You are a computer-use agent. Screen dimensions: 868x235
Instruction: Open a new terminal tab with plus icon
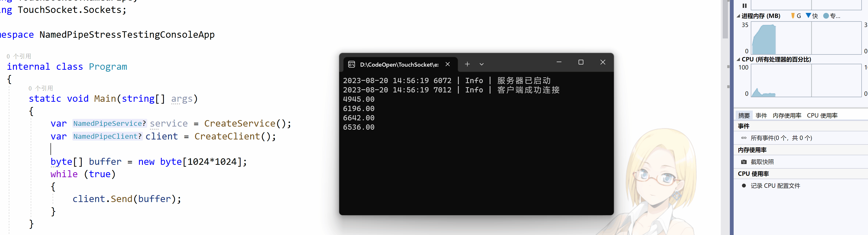tap(467, 64)
